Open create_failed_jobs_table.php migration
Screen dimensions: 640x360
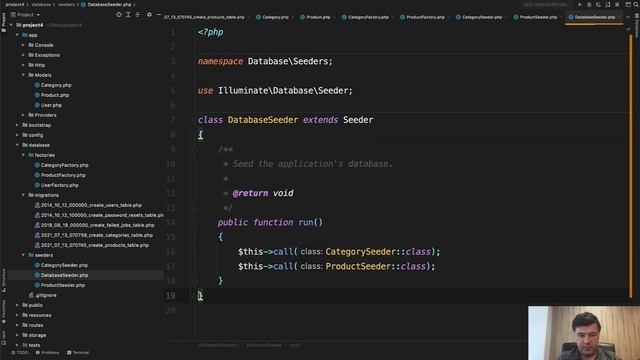tap(98, 225)
